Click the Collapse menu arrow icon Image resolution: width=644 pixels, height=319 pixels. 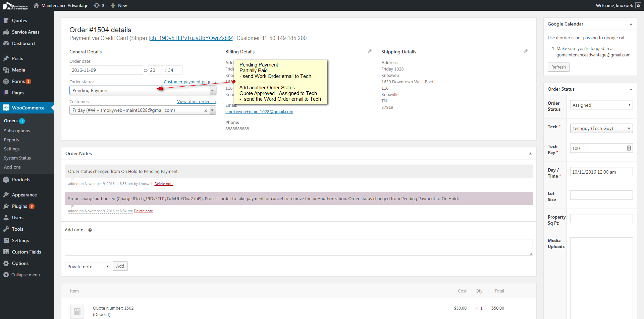[x=6, y=275]
